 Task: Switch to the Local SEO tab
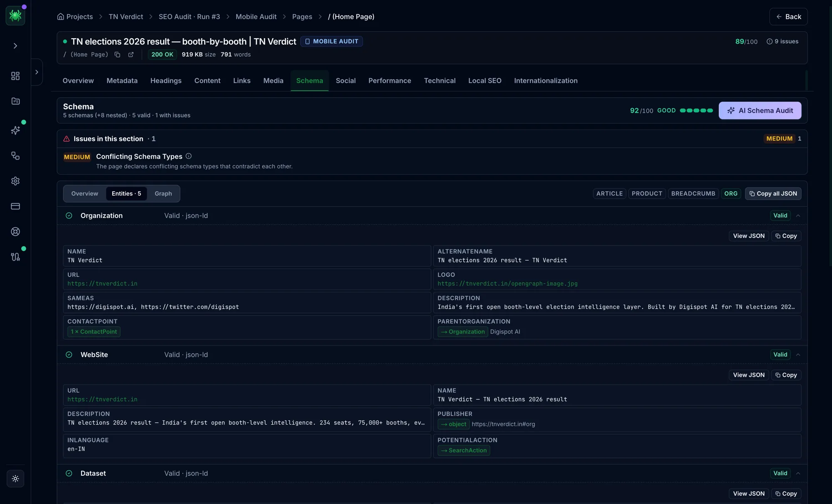tap(485, 81)
